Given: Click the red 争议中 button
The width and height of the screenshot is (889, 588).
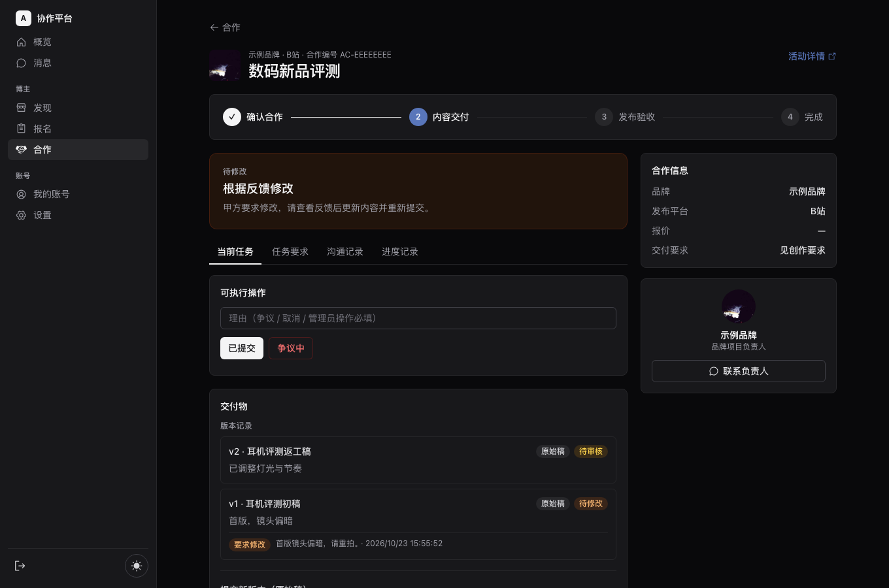Looking at the screenshot, I should 291,348.
